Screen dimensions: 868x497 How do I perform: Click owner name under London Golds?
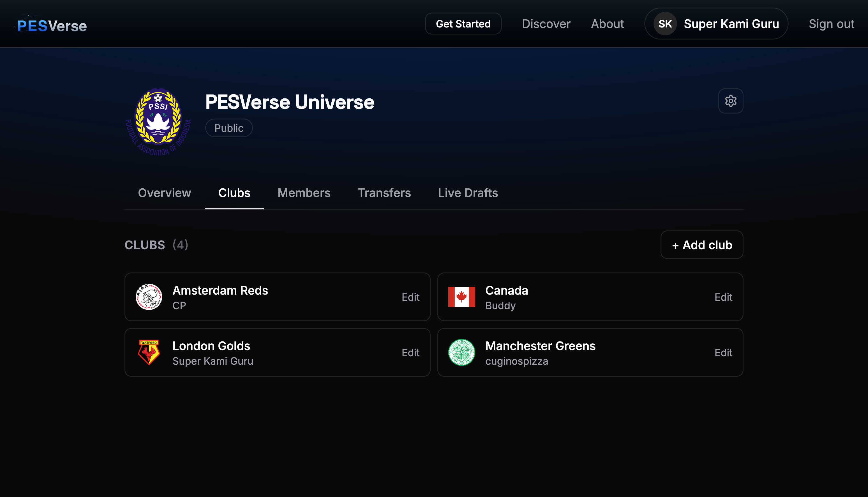coord(213,361)
